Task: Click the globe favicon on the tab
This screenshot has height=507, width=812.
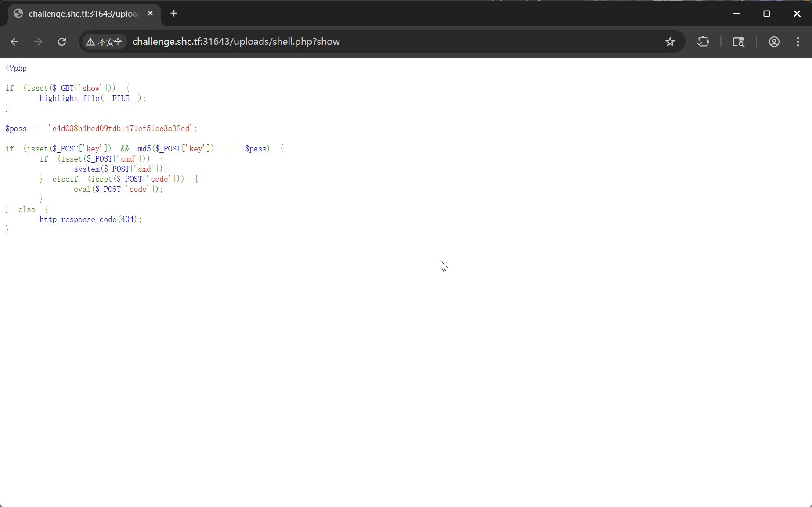Action: (18, 13)
